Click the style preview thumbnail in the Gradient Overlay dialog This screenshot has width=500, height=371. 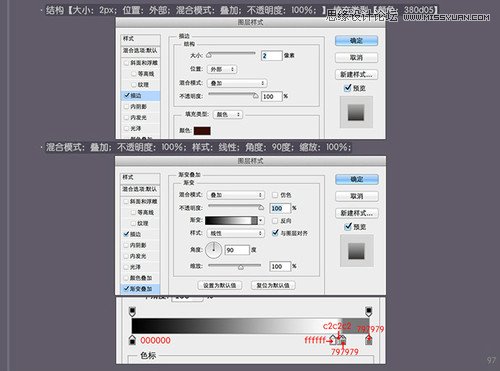point(357,251)
